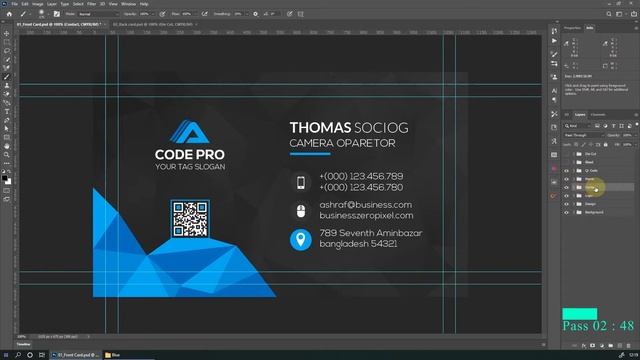Click the Windows Start button
Viewport: 640px width, 360px height.
[x=6, y=355]
